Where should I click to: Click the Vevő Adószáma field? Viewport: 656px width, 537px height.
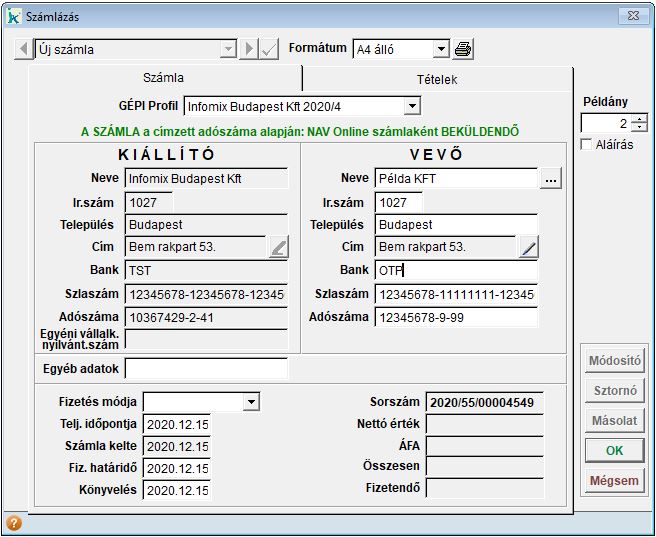pyautogui.click(x=456, y=318)
